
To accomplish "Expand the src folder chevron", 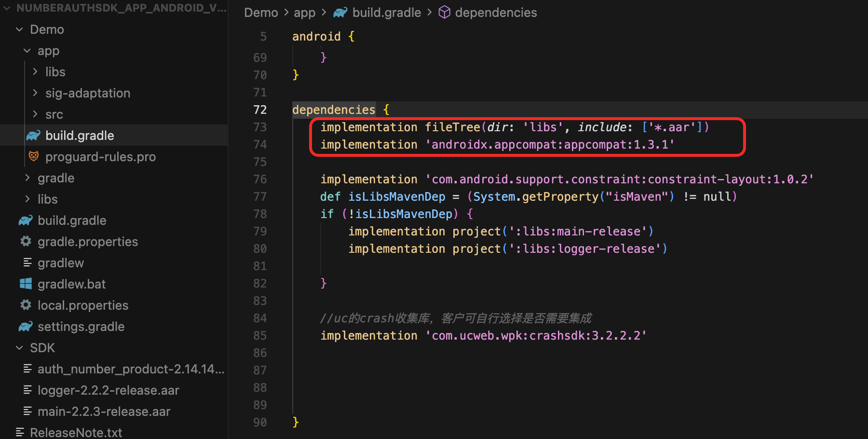I will tap(35, 114).
